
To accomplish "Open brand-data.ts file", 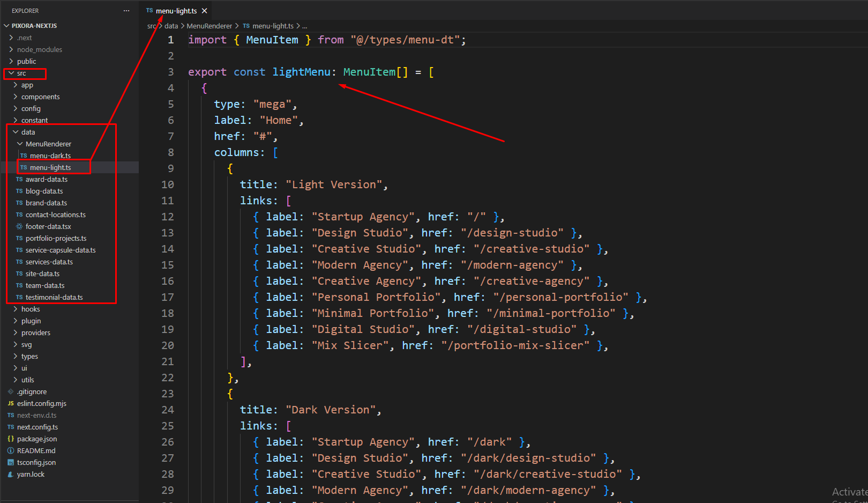I will pos(46,203).
